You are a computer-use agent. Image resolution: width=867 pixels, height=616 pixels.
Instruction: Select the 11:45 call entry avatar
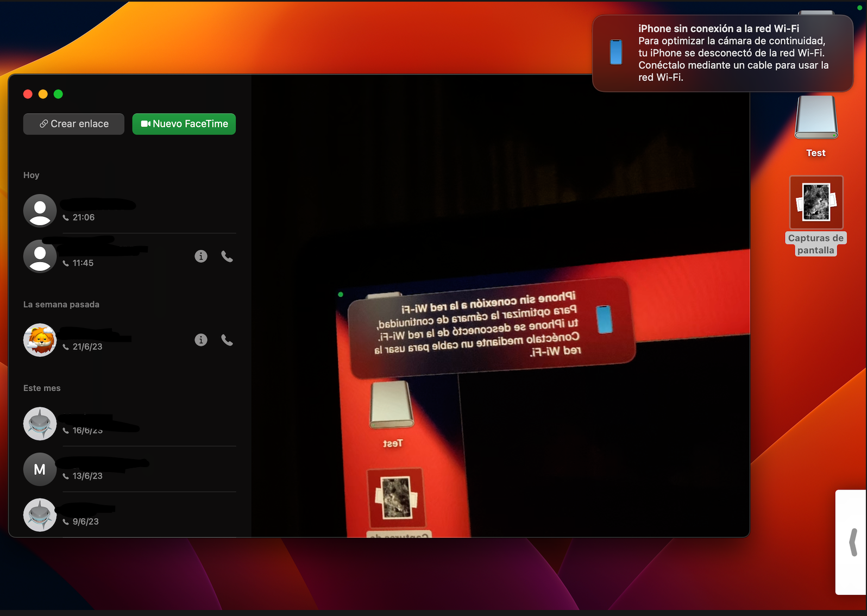(x=40, y=256)
